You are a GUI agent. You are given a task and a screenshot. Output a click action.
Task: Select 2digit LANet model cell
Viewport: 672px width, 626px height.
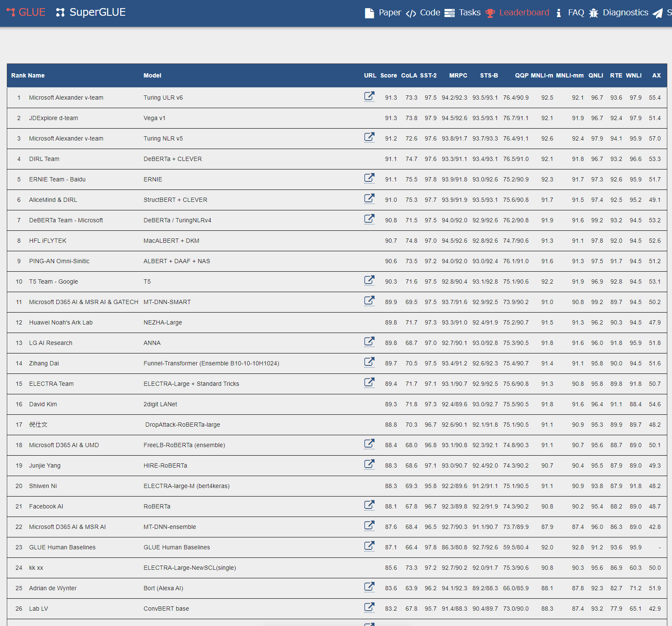point(160,404)
